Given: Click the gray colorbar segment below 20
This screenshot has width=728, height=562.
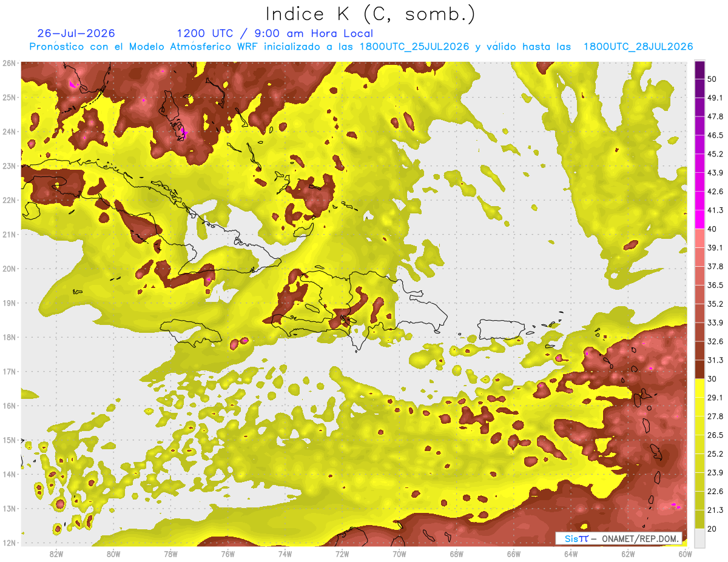Looking at the screenshot, I should tap(699, 537).
